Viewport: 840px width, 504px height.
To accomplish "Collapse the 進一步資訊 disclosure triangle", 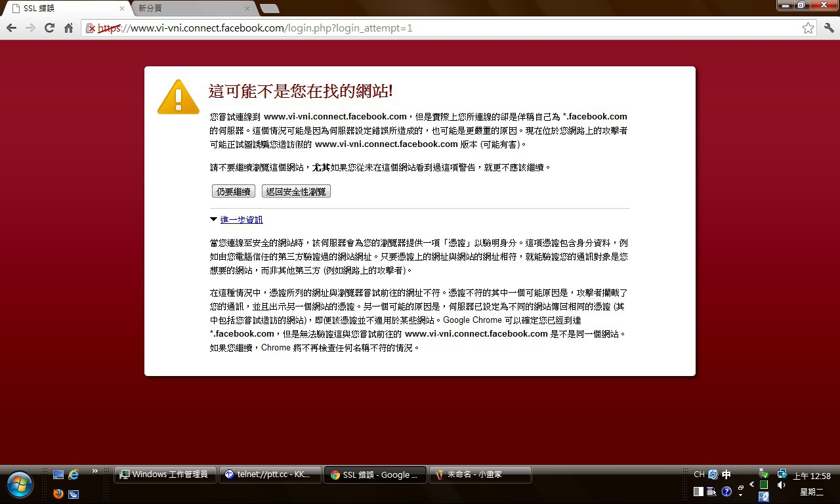I will (213, 219).
